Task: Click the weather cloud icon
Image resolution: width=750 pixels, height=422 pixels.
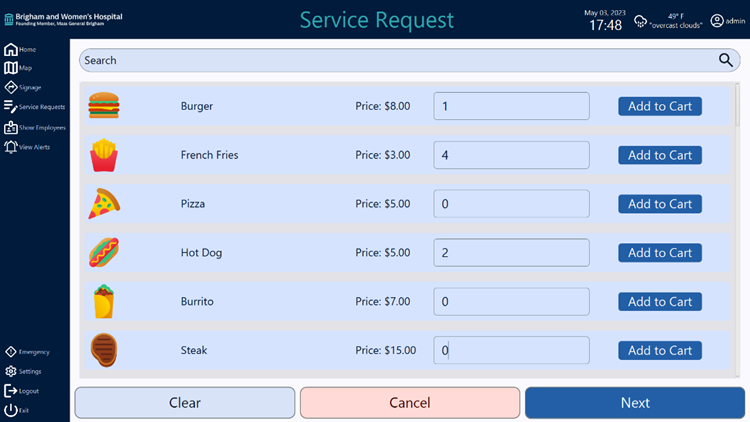Action: (x=640, y=21)
